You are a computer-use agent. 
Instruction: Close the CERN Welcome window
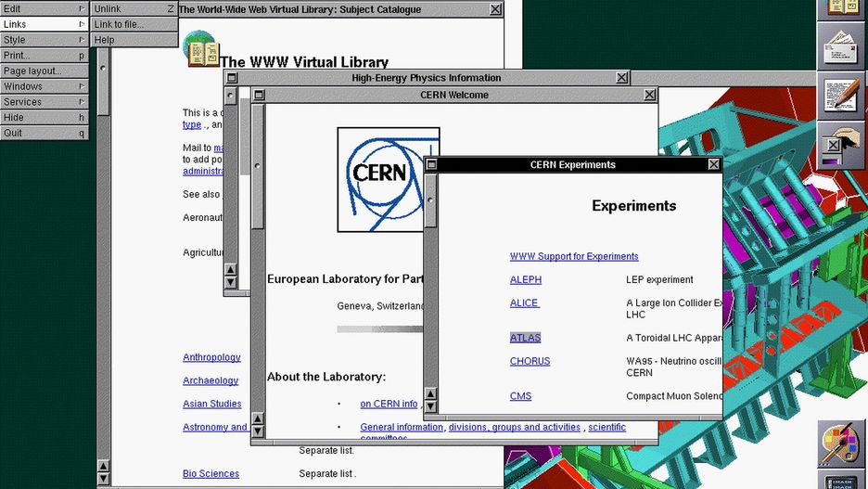click(649, 95)
